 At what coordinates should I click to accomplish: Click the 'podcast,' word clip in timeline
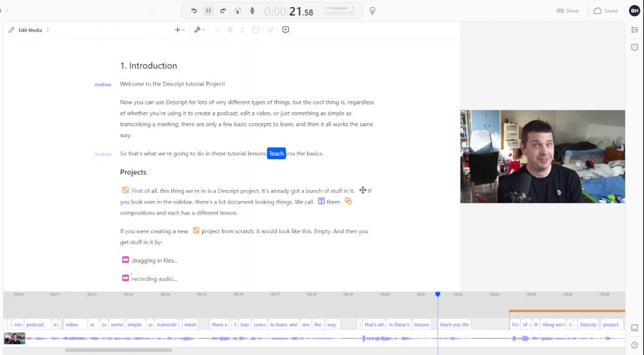pyautogui.click(x=37, y=325)
